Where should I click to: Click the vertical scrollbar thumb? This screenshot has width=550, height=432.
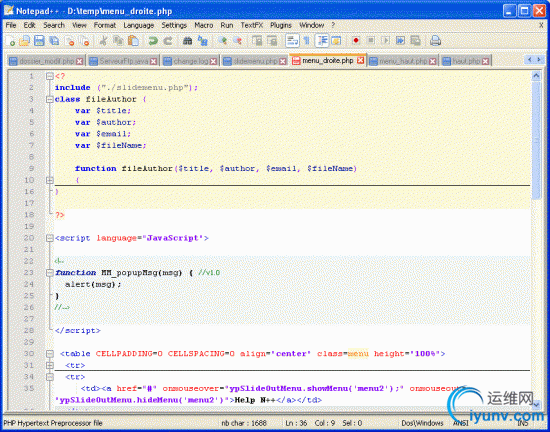(536, 140)
